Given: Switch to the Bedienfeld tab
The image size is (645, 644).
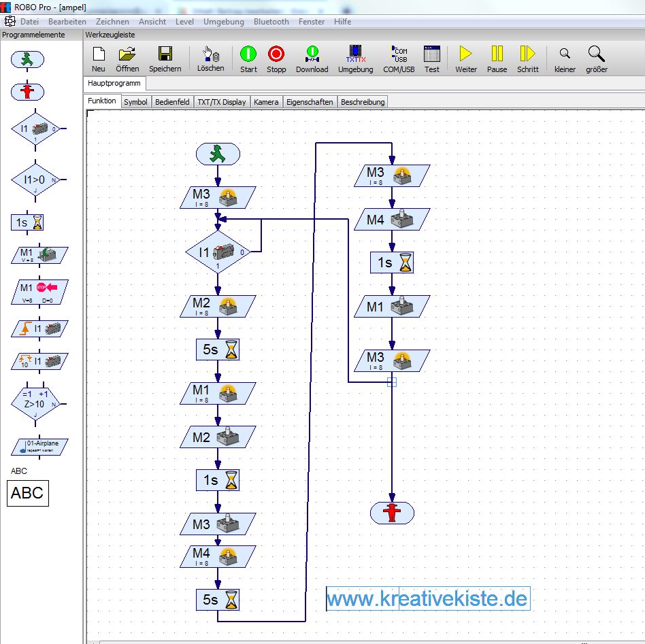Looking at the screenshot, I should (172, 102).
